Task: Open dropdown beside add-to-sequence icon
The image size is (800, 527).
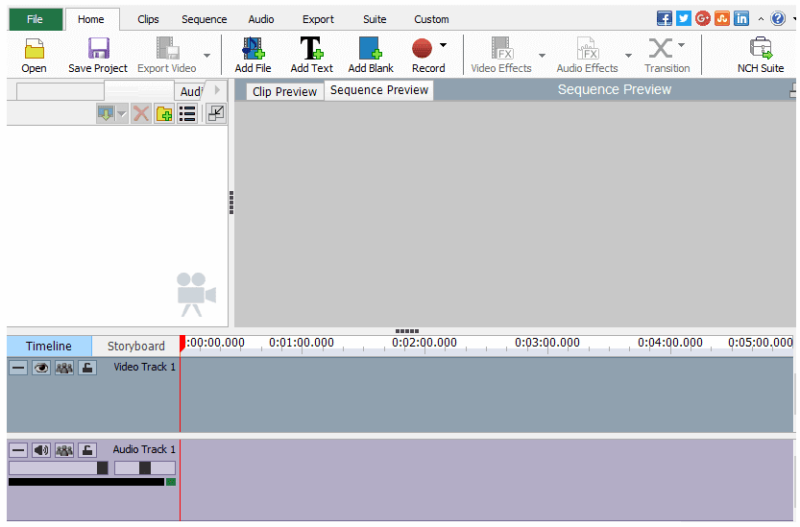Action: (x=121, y=113)
